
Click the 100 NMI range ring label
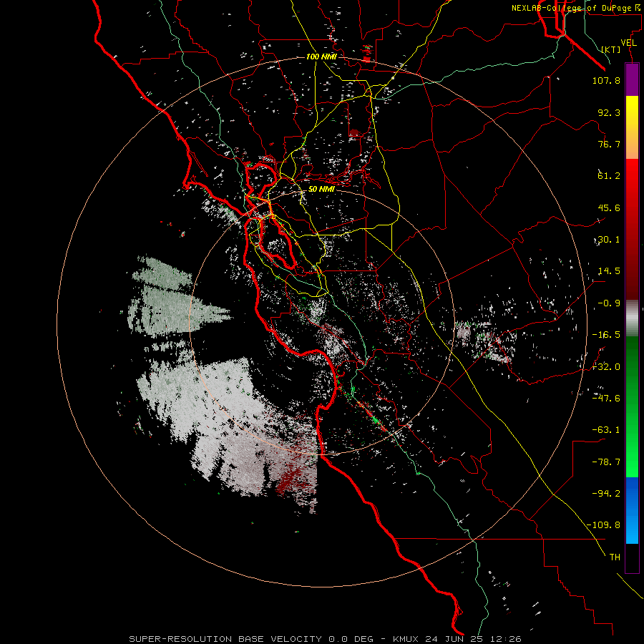click(321, 57)
